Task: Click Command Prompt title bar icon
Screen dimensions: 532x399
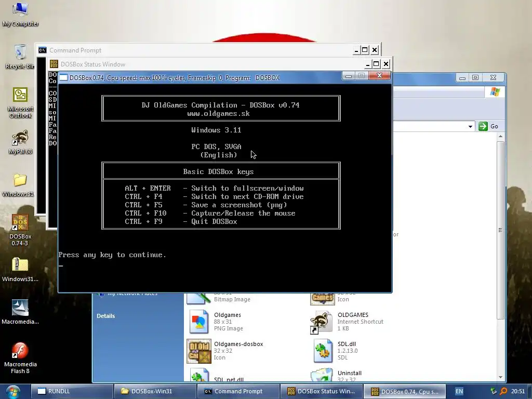Action: [42, 50]
